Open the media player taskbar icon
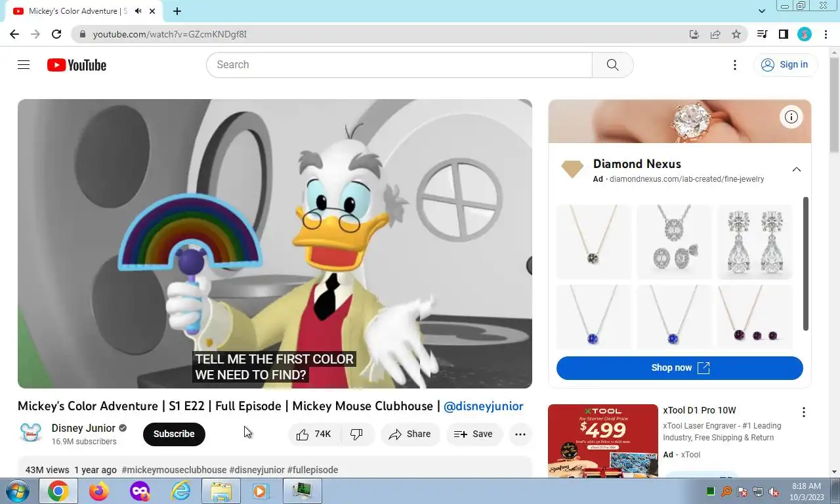Screen dimensions: 840x504 pos(261,491)
